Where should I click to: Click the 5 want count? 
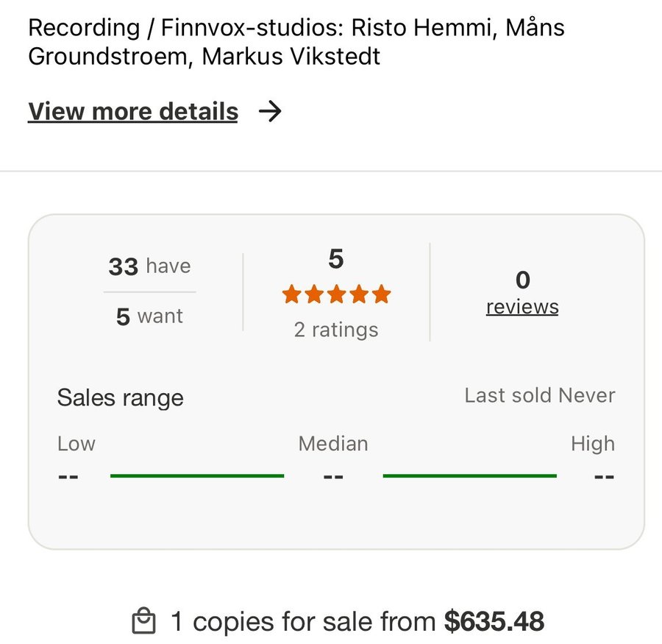149,316
